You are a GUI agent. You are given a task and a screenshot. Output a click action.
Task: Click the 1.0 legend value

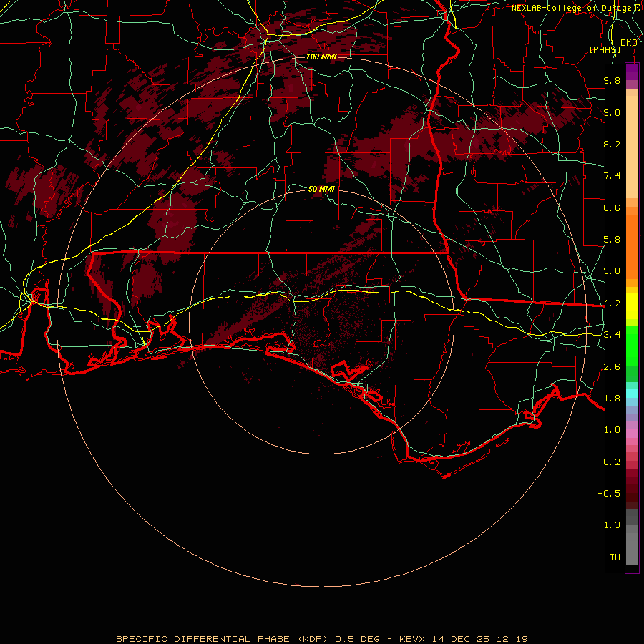[612, 430]
